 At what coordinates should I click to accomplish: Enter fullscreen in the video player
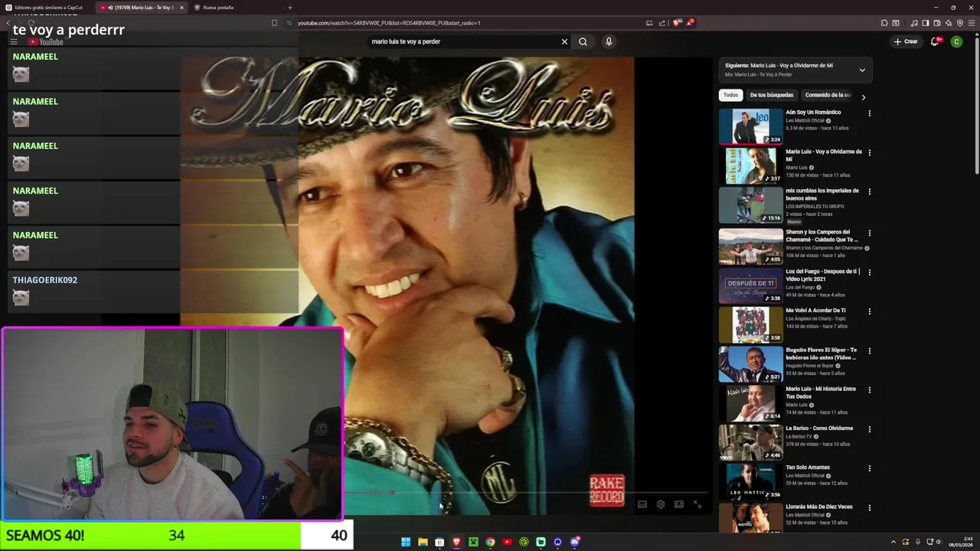tap(697, 504)
